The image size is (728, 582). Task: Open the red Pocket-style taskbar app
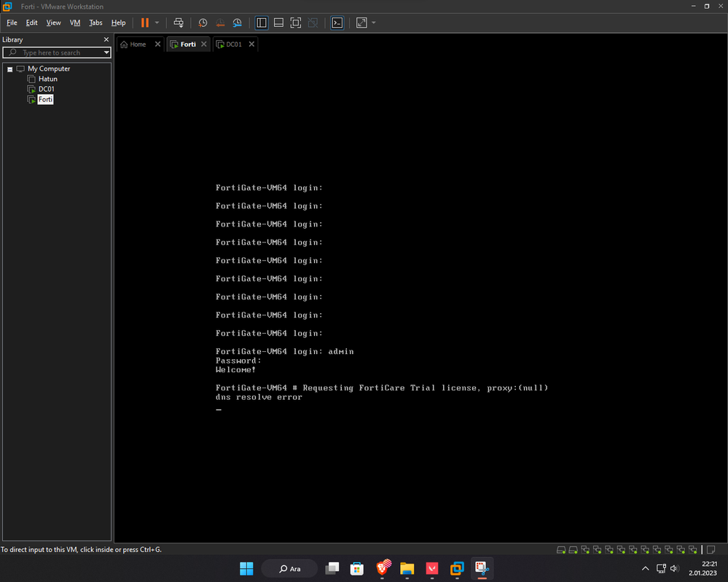click(432, 569)
